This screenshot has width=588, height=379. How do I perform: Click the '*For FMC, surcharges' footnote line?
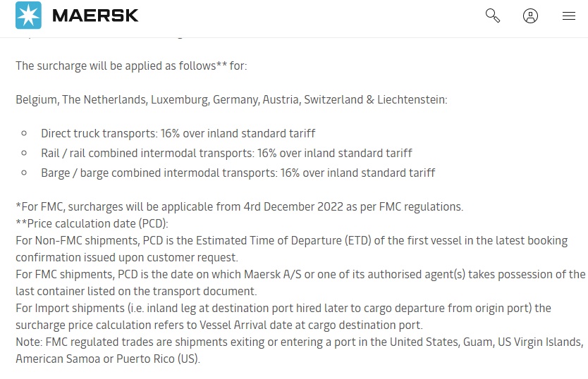click(239, 206)
